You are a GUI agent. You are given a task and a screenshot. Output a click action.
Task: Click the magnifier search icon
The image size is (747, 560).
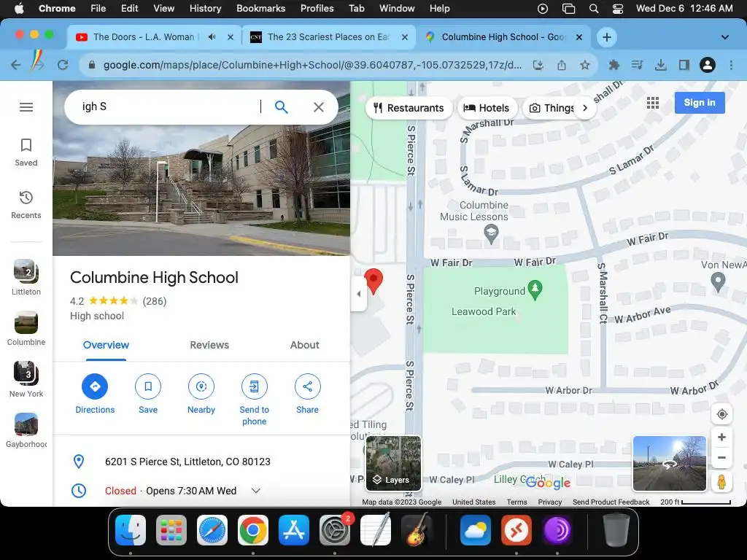point(281,107)
